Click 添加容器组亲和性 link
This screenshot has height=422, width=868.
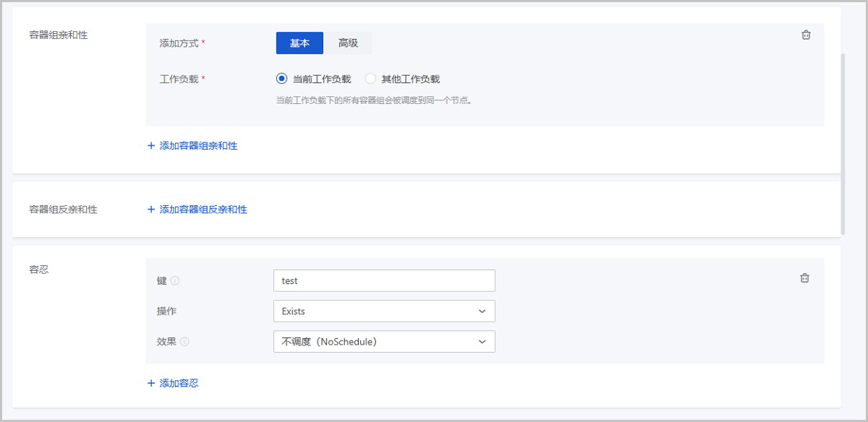point(198,145)
